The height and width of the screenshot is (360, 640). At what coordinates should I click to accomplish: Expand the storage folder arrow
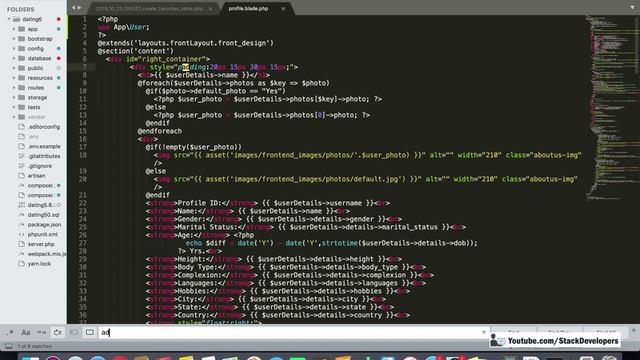[14, 98]
